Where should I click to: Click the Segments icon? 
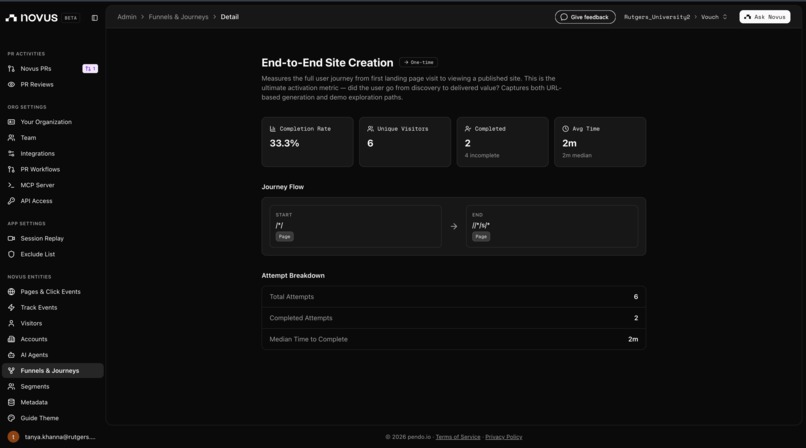[11, 386]
